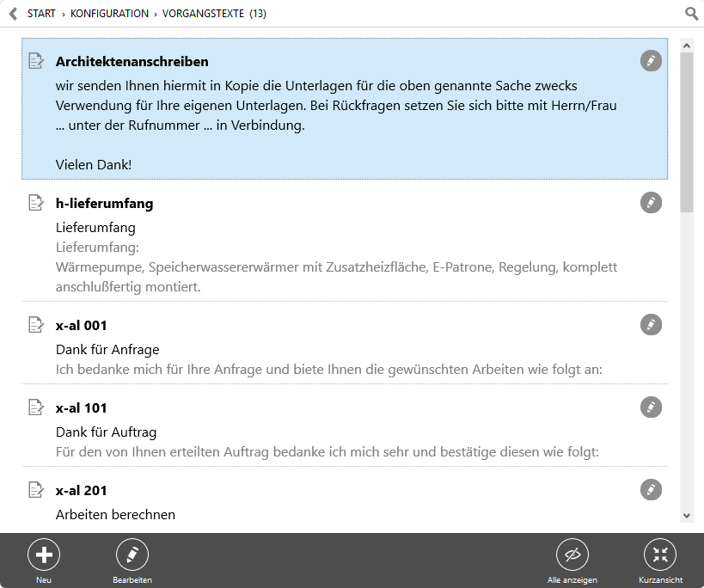
Task: Switch to Kurzansicht compact view
Action: [660, 561]
